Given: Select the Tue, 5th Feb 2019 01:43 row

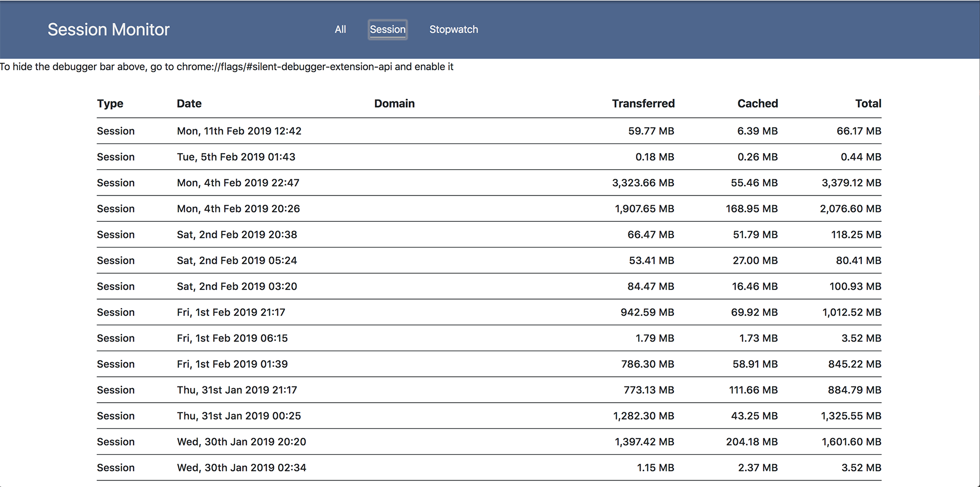Looking at the screenshot, I should click(x=236, y=157).
